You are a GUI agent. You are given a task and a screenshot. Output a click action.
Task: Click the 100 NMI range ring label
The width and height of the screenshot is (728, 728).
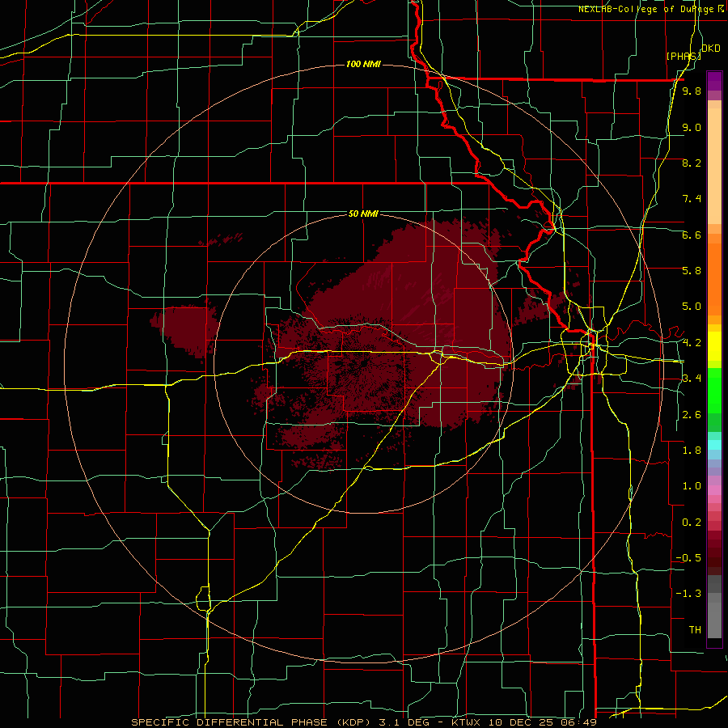click(363, 64)
